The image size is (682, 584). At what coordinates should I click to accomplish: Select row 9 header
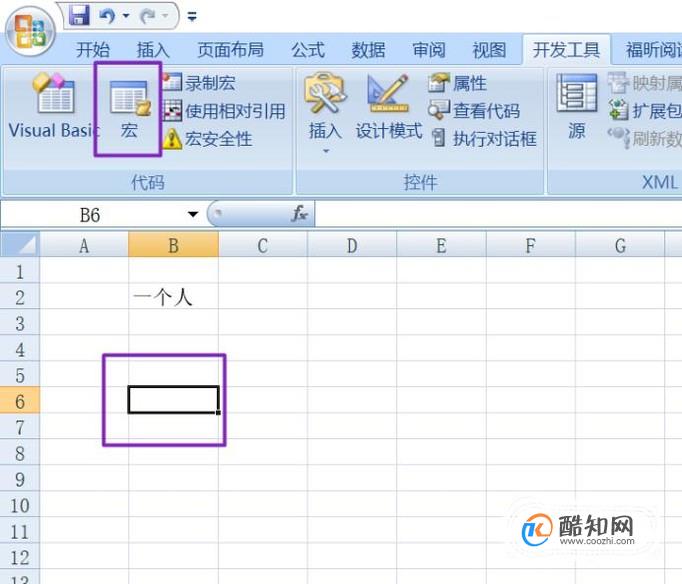click(20, 479)
